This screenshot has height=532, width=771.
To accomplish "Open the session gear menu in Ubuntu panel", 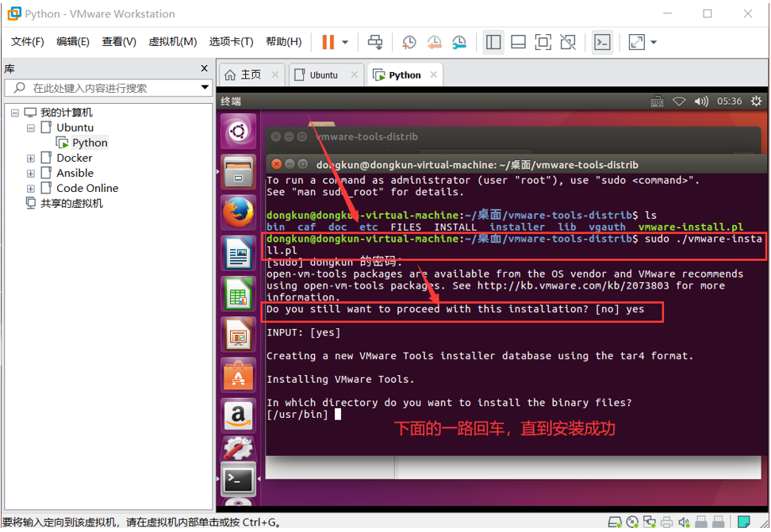I will (x=756, y=101).
